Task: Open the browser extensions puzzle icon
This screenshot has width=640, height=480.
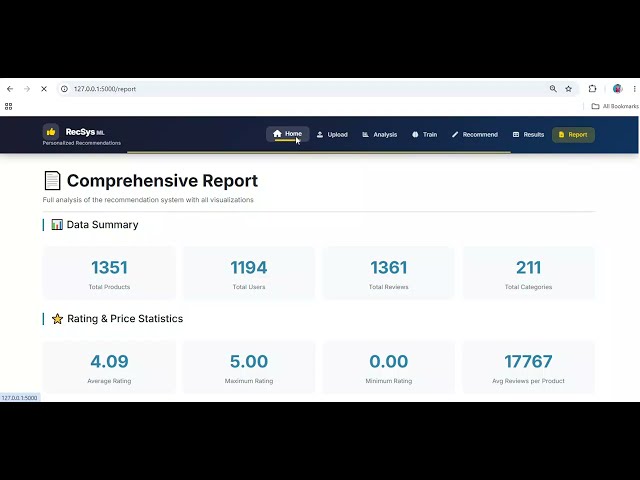Action: (x=592, y=89)
